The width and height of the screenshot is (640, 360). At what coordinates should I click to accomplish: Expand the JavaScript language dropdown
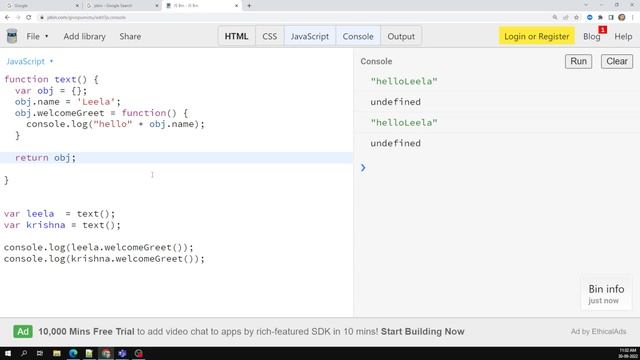(x=29, y=61)
